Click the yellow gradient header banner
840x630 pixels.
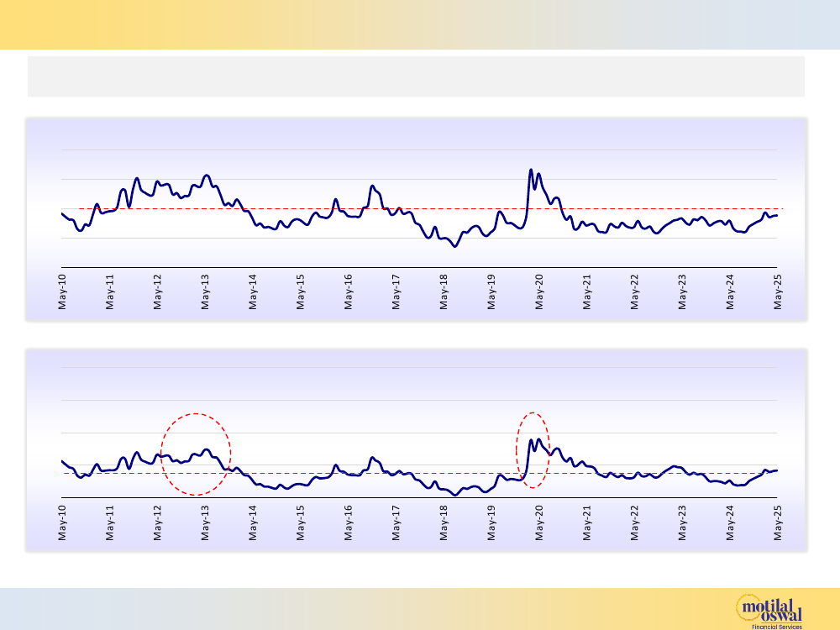pyautogui.click(x=420, y=24)
